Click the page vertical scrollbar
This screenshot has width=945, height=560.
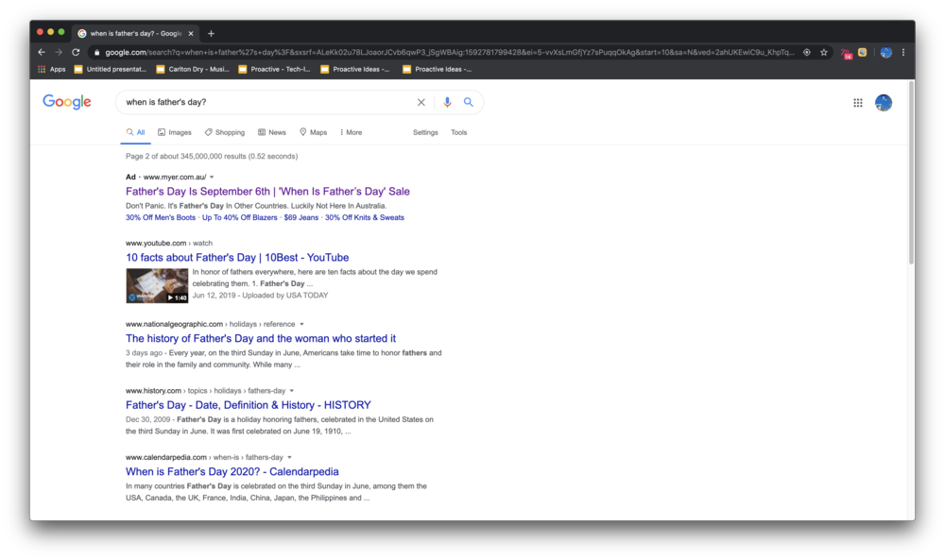click(x=911, y=175)
